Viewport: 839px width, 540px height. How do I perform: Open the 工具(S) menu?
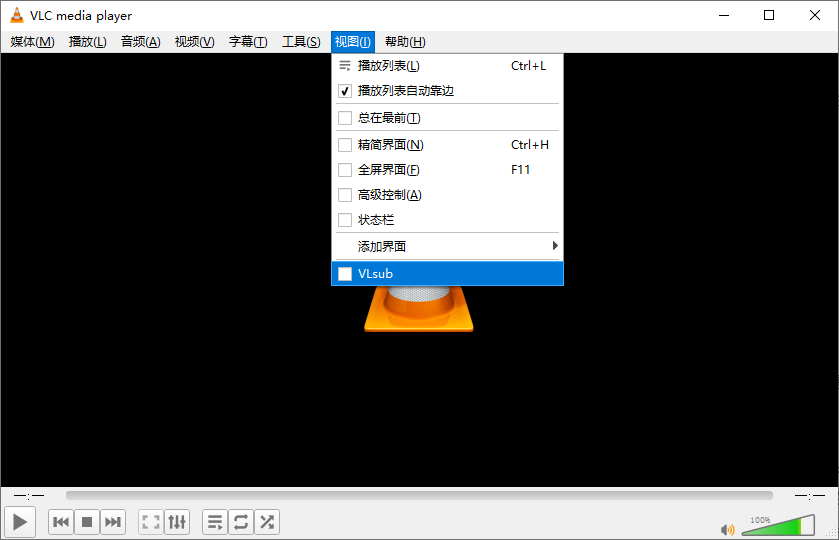tap(301, 42)
